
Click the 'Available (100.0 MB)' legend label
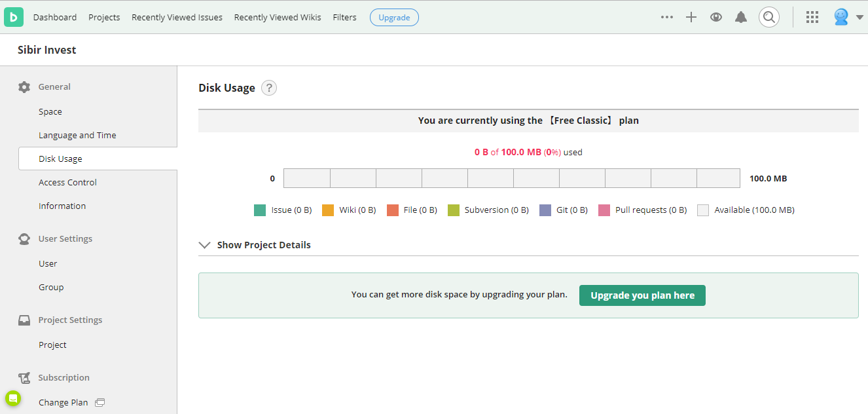click(754, 210)
